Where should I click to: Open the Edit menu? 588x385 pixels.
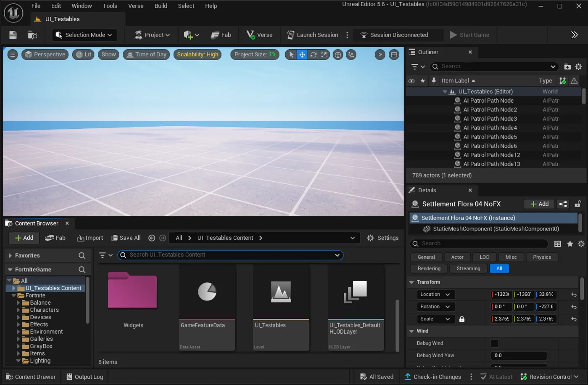[56, 6]
